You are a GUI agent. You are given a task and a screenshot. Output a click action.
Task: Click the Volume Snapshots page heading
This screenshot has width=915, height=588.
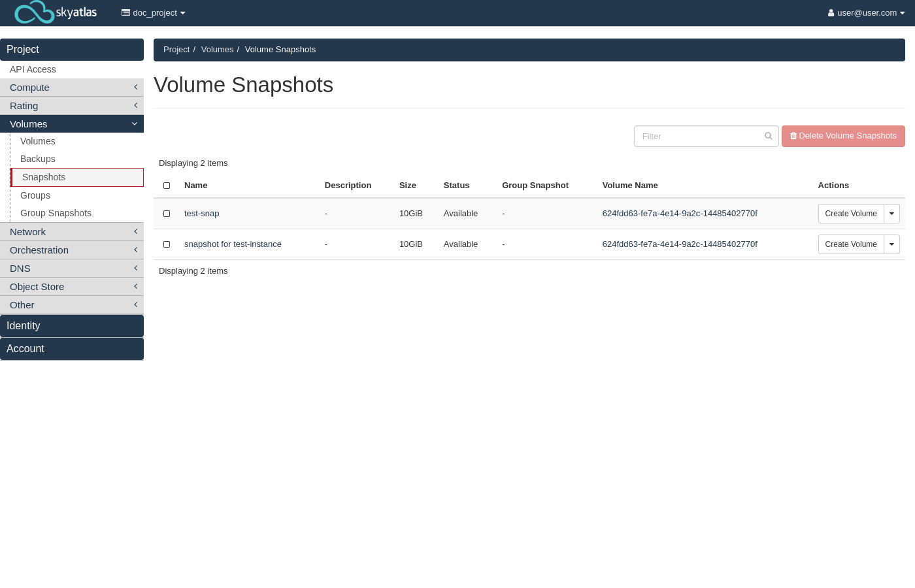243,85
